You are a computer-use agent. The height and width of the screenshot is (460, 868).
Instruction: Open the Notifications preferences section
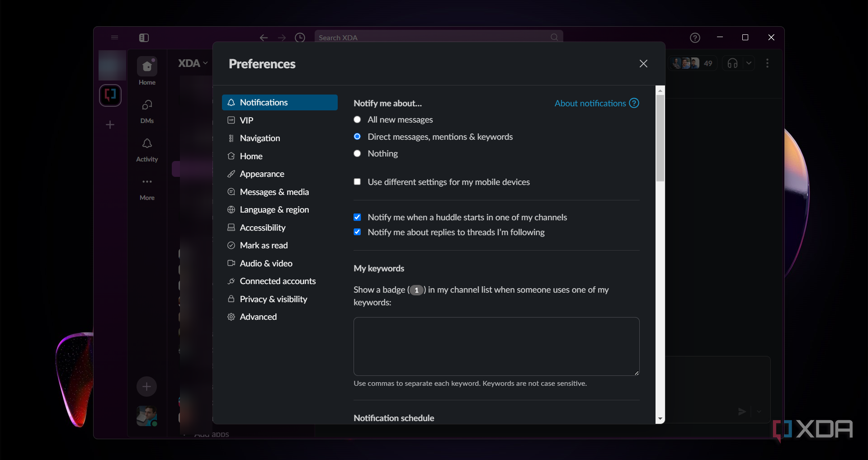pos(280,102)
